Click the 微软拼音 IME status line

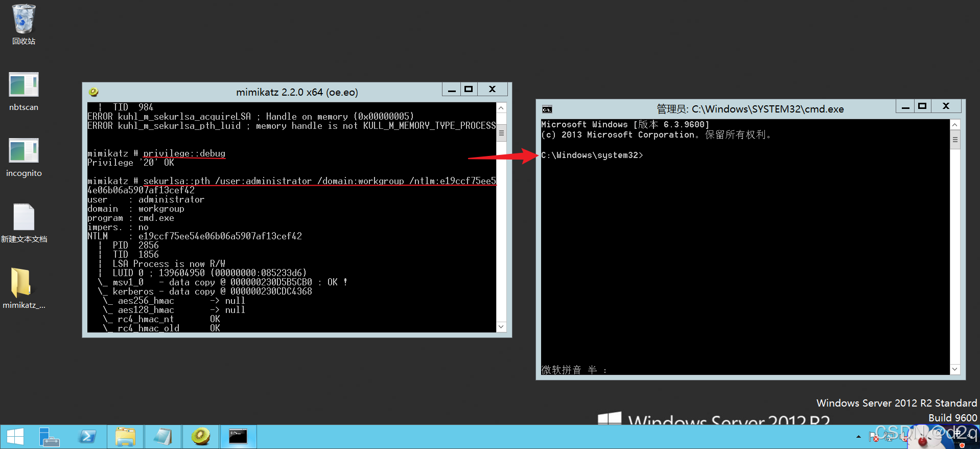point(574,370)
